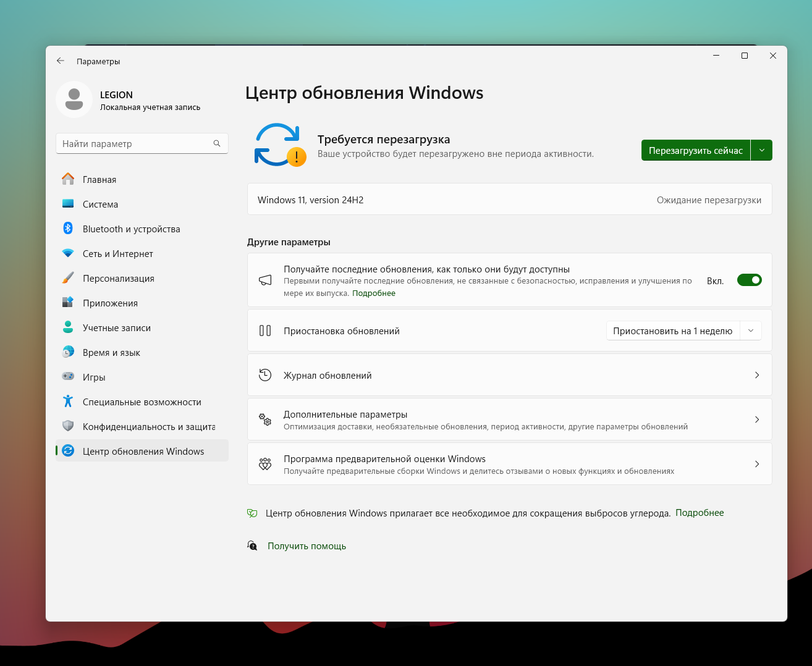This screenshot has height=666, width=812.
Task: Open the dropdown arrow beside Перезагрузить сейчас
Action: point(762,150)
